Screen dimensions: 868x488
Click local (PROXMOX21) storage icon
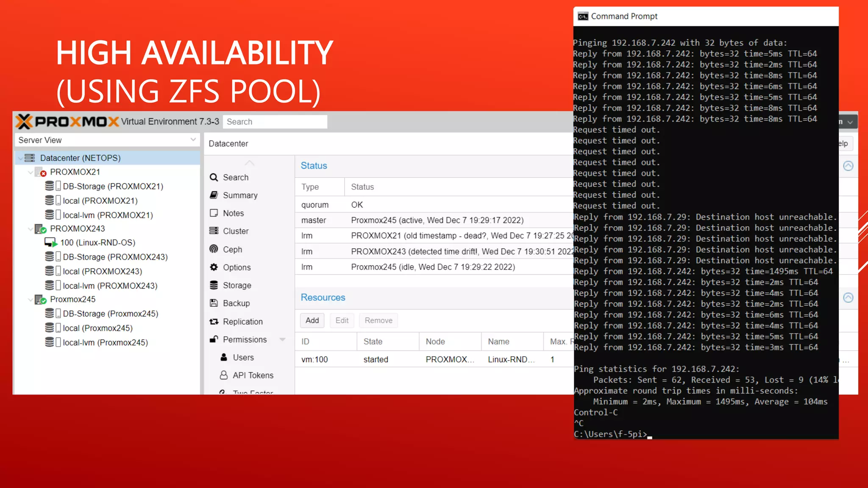[53, 200]
